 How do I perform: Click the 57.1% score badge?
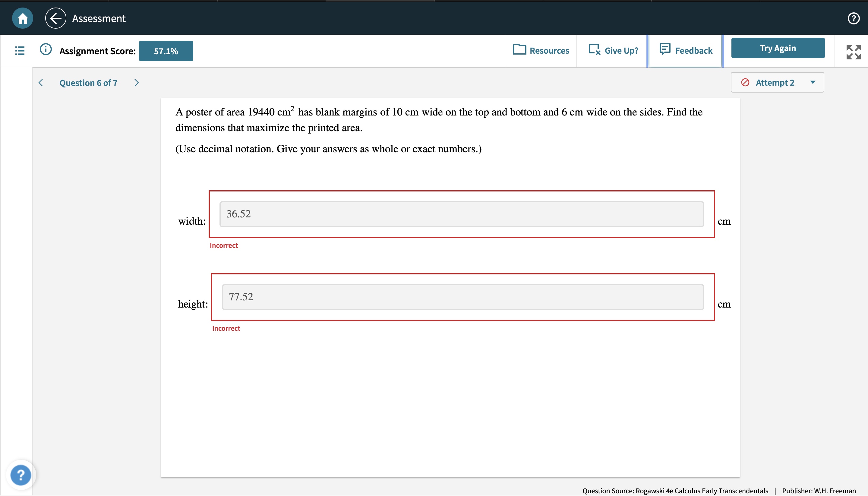166,51
